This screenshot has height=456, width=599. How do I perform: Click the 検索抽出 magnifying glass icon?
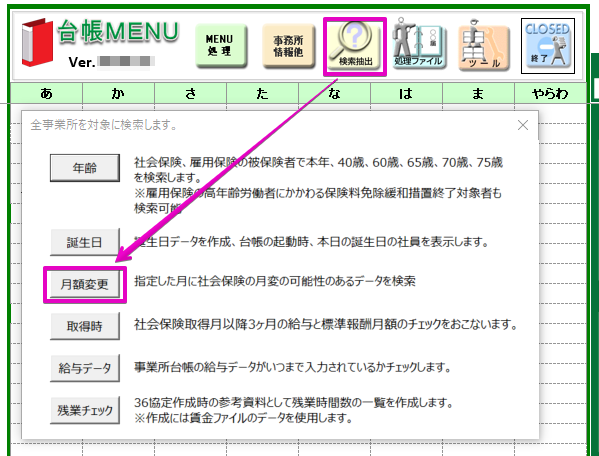point(355,47)
